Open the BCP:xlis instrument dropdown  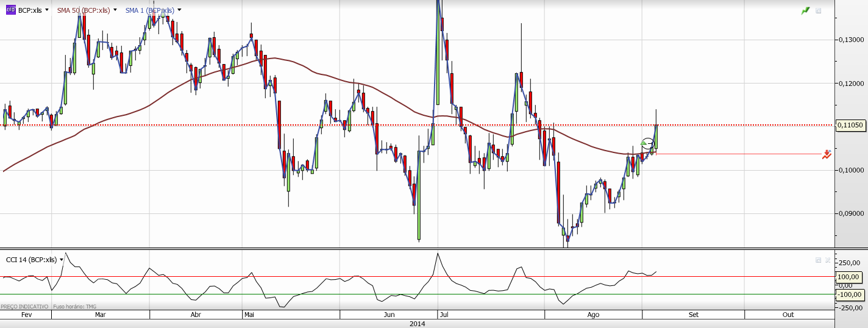[47, 10]
